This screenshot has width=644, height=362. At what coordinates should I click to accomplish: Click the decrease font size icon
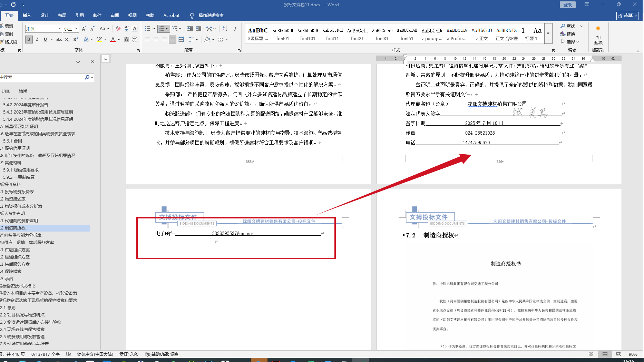[92, 29]
